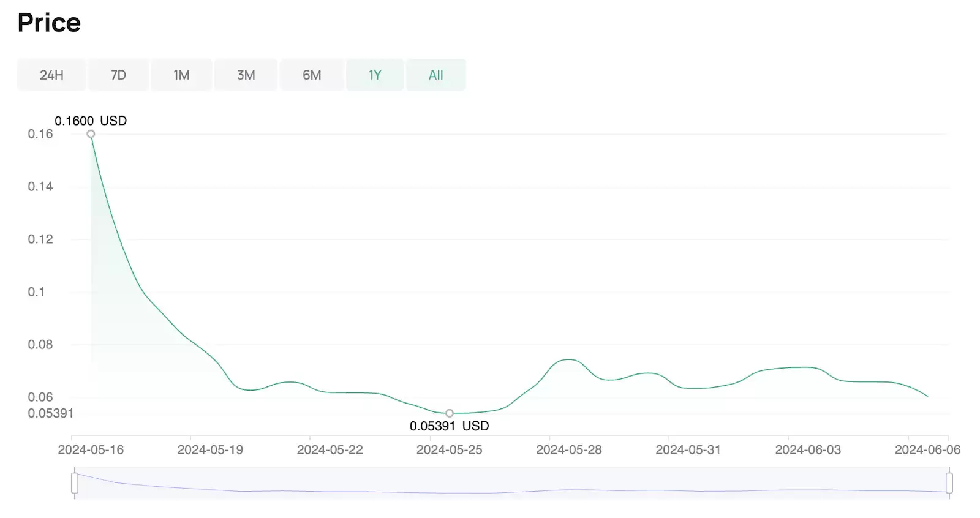This screenshot has width=980, height=518.
Task: Select the 6M range button
Action: [x=312, y=75]
